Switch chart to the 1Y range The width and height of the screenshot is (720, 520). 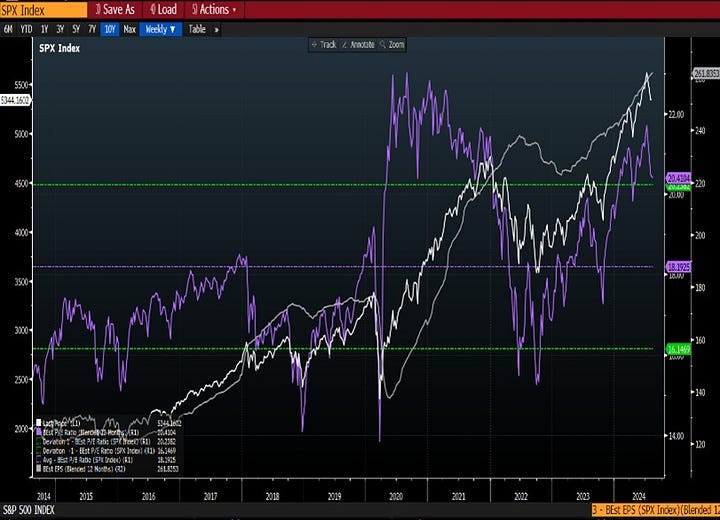[45, 29]
